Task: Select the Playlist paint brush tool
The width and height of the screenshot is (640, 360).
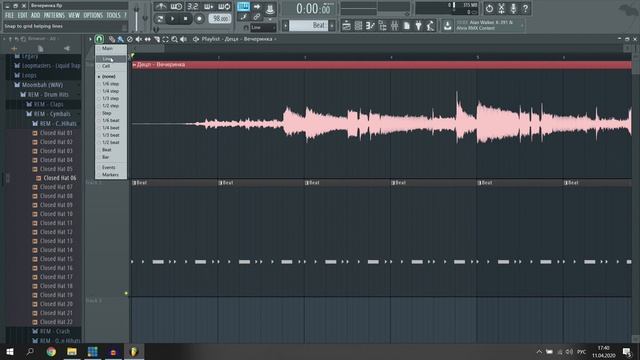Action: (x=120, y=39)
